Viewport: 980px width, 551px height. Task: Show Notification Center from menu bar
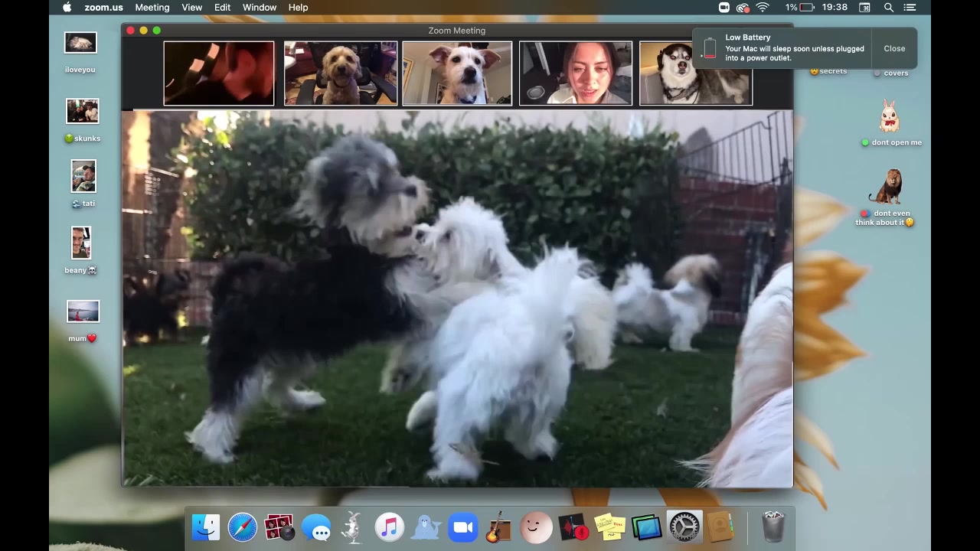(910, 8)
